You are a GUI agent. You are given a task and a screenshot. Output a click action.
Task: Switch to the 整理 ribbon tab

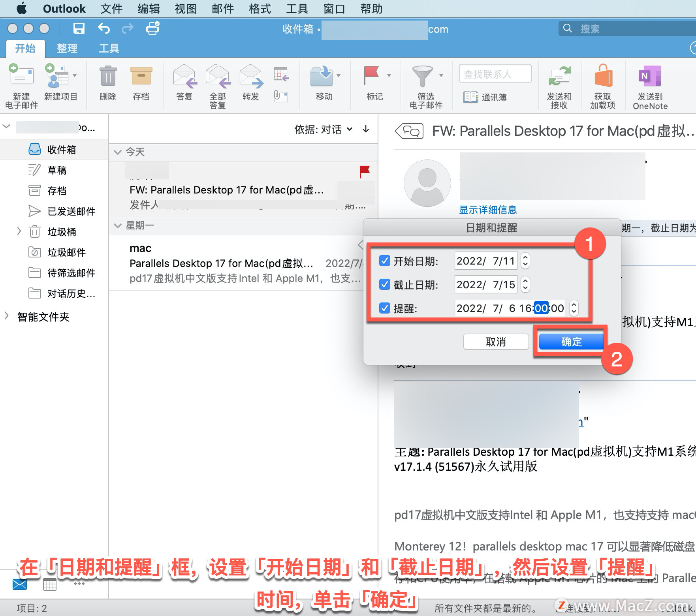click(x=67, y=49)
